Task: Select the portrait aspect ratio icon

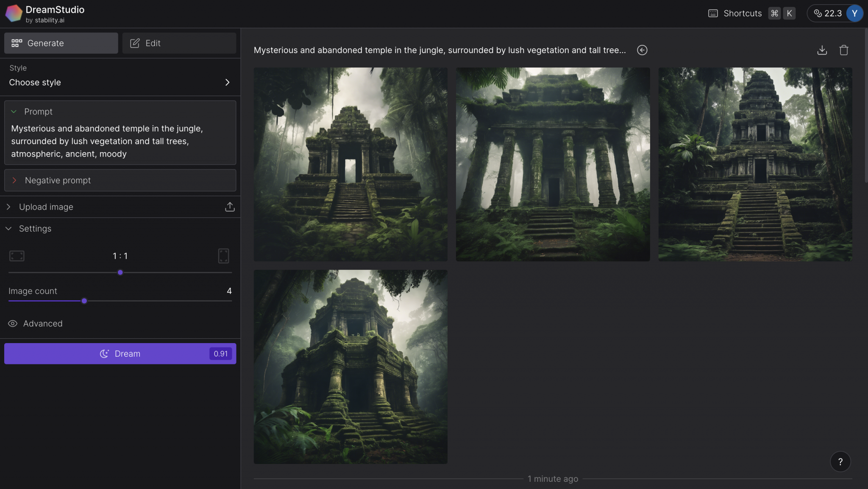Action: (x=224, y=256)
